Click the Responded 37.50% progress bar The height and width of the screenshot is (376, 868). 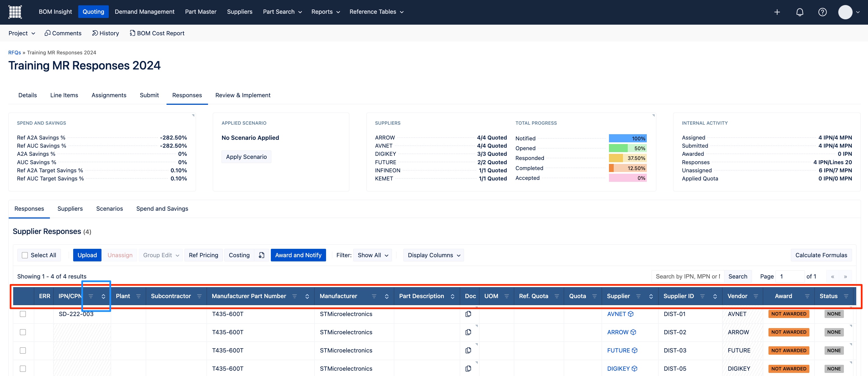(627, 158)
